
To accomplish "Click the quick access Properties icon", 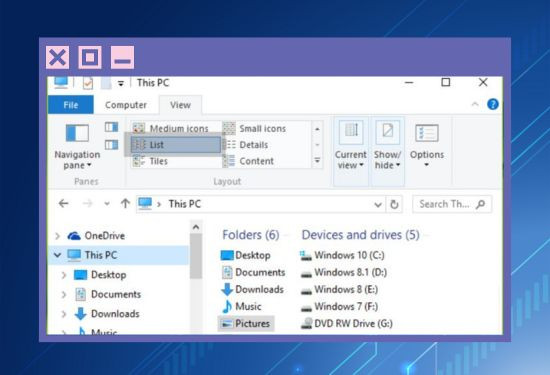I will pyautogui.click(x=88, y=83).
